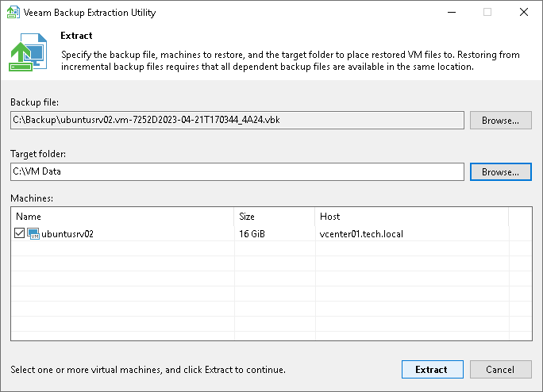Cancel the extraction dialog
This screenshot has width=543, height=392.
500,370
